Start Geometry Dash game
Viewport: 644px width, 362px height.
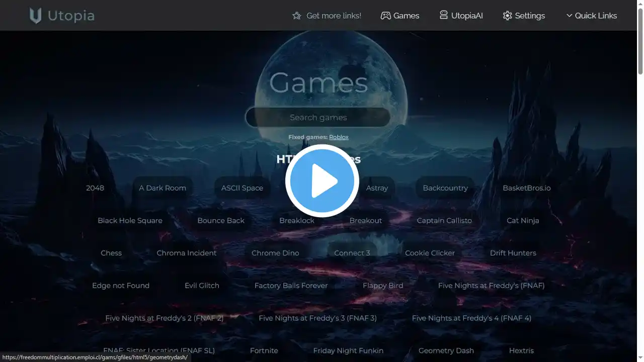[x=446, y=350]
